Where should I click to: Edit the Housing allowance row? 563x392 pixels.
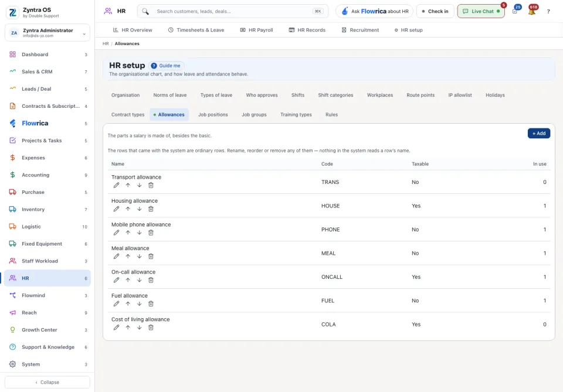coord(116,209)
